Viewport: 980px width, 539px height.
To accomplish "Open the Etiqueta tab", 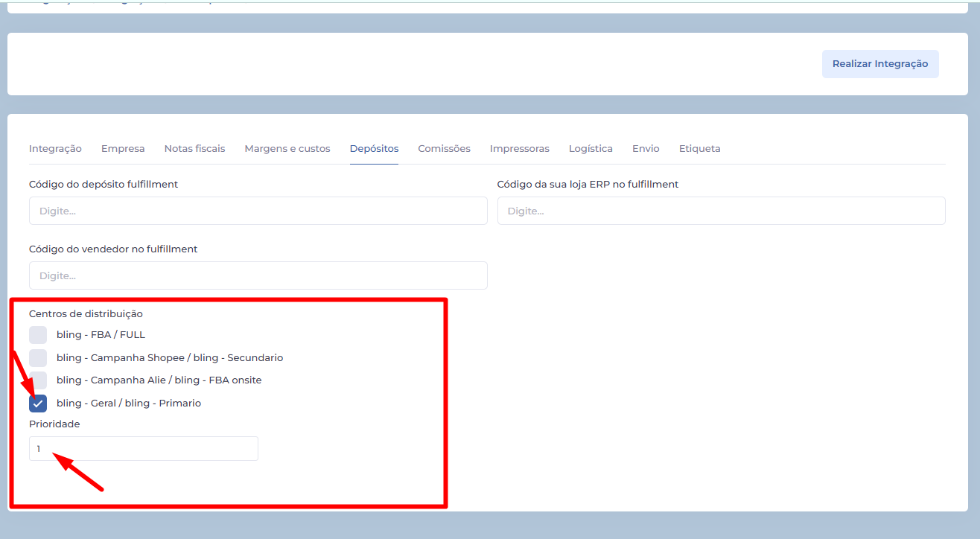I will tap(699, 149).
